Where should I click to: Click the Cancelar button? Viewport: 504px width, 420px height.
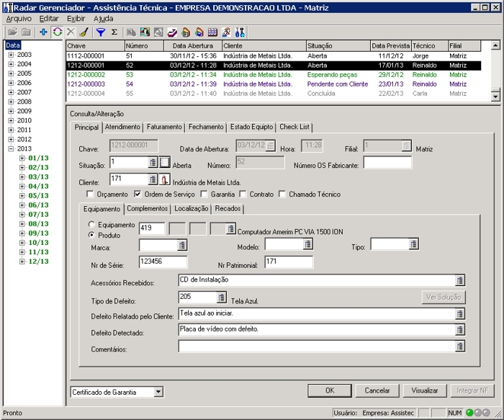point(377,390)
